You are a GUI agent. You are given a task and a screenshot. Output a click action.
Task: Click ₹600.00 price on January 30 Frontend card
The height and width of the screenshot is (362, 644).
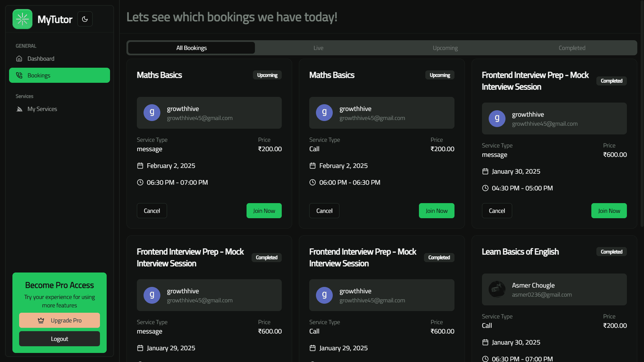click(x=615, y=155)
